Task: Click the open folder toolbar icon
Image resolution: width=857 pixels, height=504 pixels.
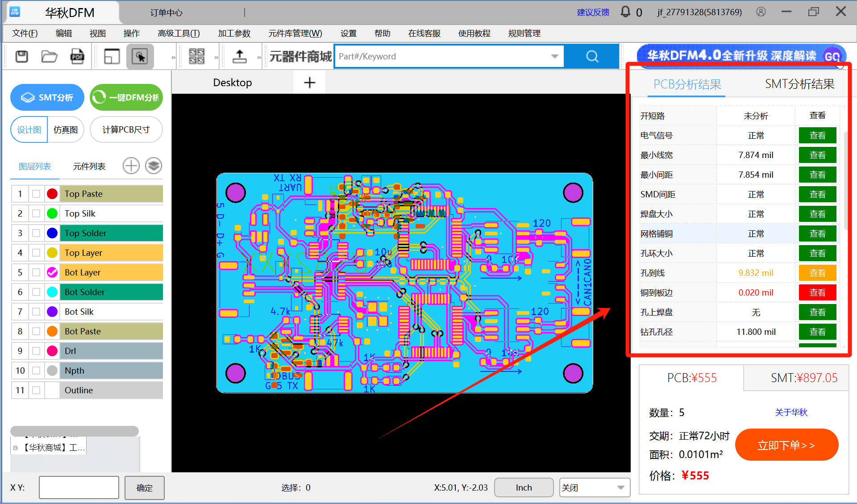Action: pos(49,57)
